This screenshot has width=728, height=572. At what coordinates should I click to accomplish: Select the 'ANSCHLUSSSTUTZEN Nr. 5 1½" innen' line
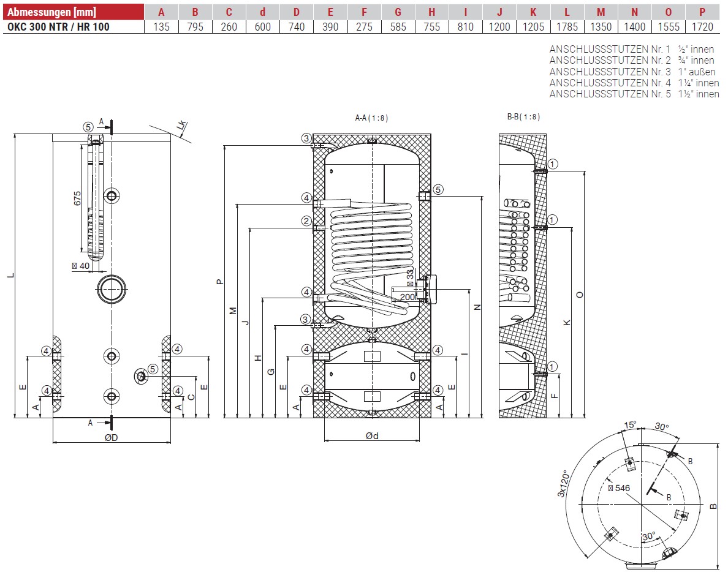634,94
